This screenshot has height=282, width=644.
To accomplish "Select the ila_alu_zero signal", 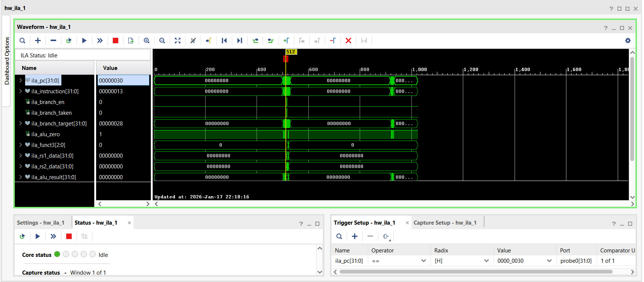I will pos(45,134).
